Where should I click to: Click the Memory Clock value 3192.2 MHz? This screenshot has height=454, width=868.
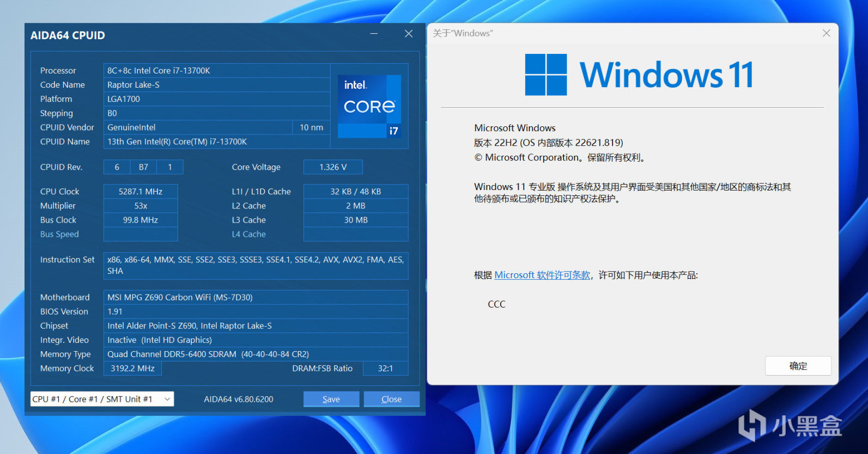click(132, 369)
